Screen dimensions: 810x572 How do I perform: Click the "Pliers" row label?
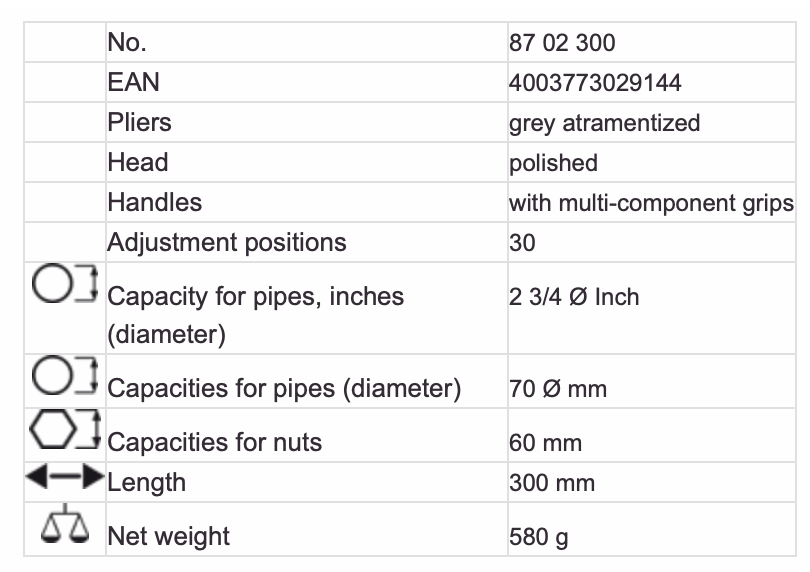tap(140, 122)
